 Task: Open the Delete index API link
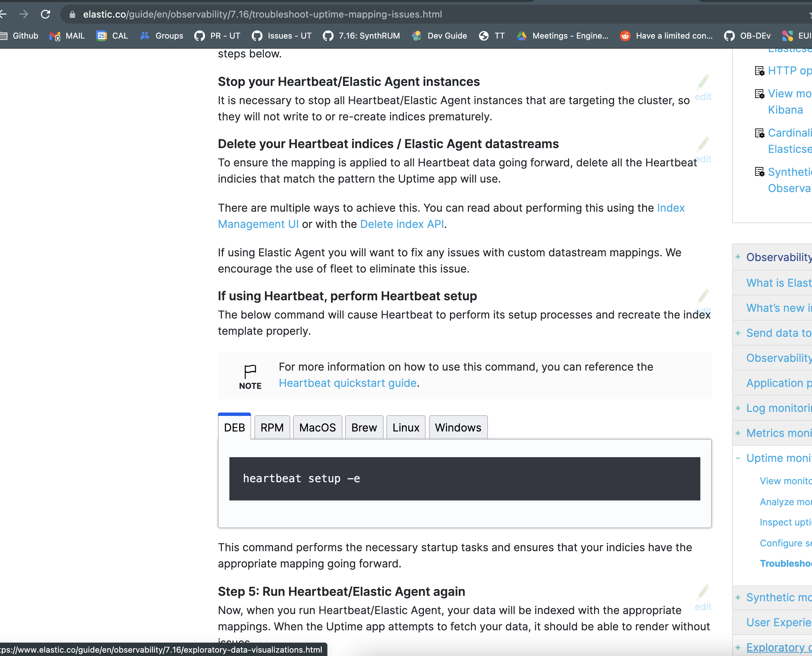(x=402, y=224)
